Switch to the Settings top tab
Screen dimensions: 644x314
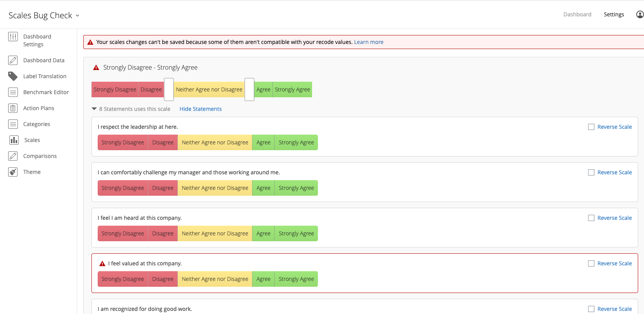pyautogui.click(x=614, y=14)
